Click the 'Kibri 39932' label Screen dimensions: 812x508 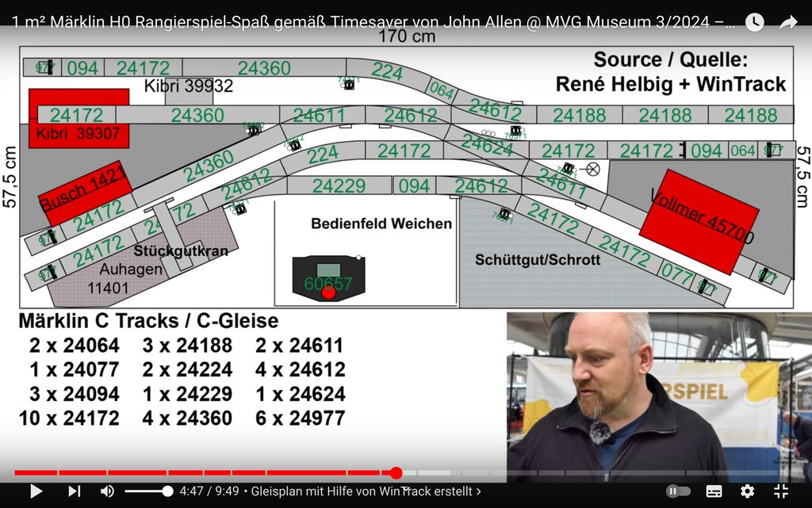(189, 86)
